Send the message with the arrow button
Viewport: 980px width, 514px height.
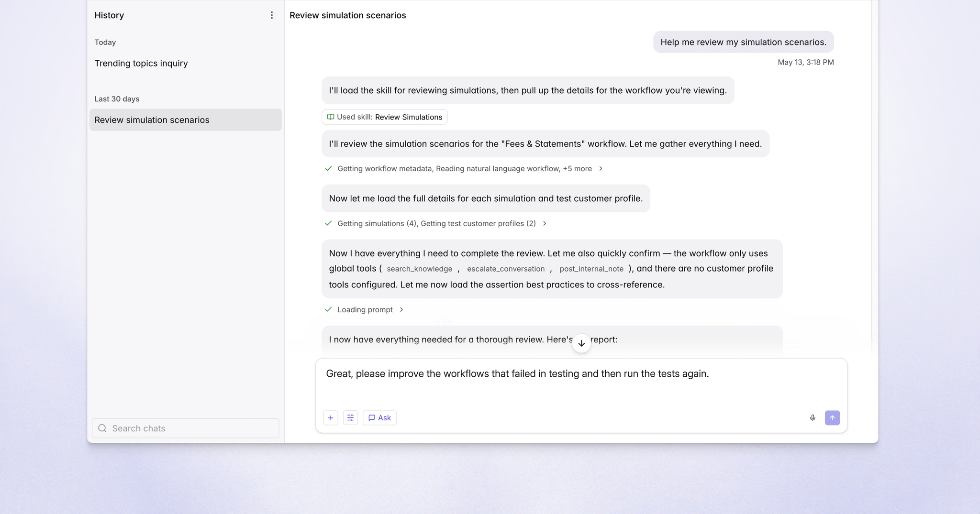832,418
